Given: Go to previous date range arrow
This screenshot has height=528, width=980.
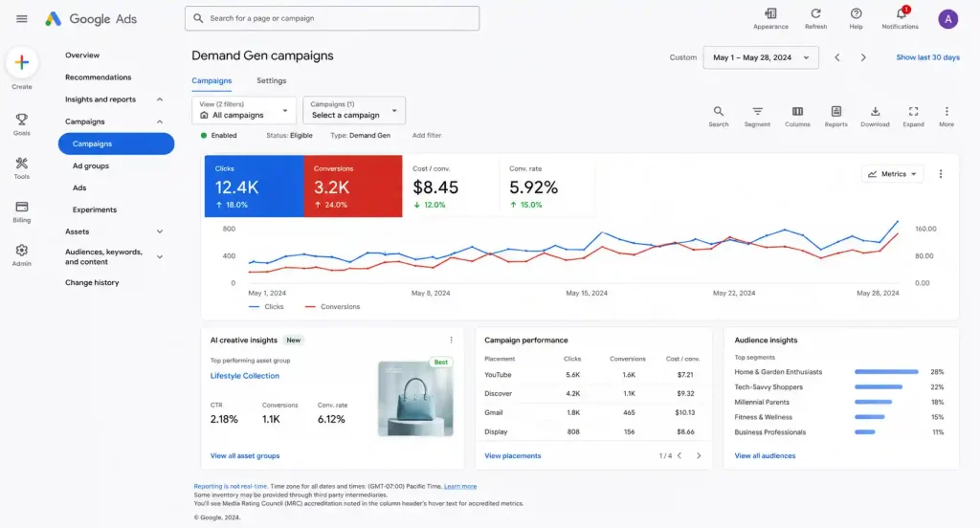Looking at the screenshot, I should 836,57.
